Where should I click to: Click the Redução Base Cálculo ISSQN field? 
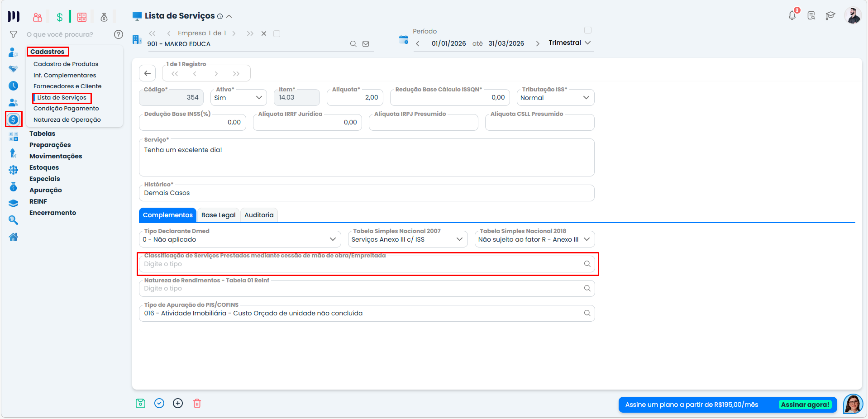pyautogui.click(x=450, y=97)
